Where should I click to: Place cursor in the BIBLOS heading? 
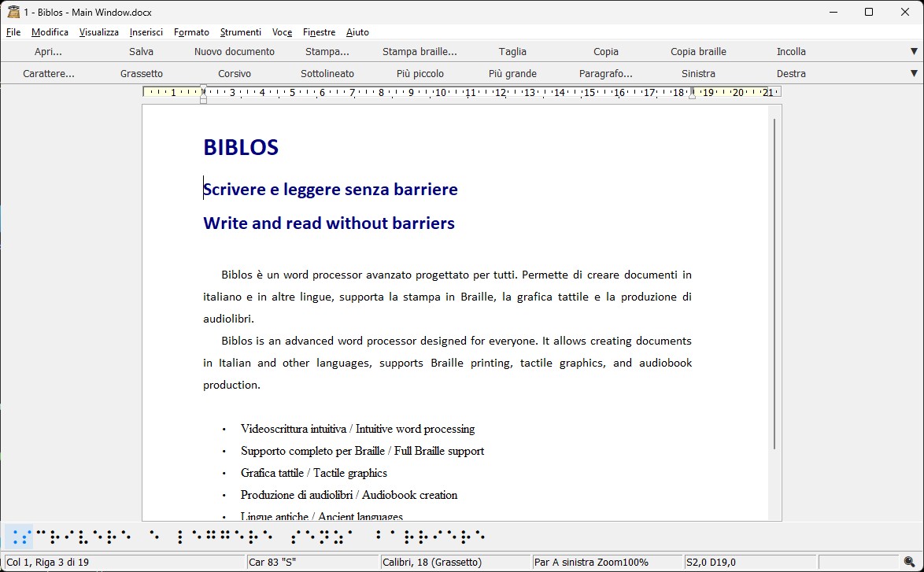pyautogui.click(x=241, y=148)
